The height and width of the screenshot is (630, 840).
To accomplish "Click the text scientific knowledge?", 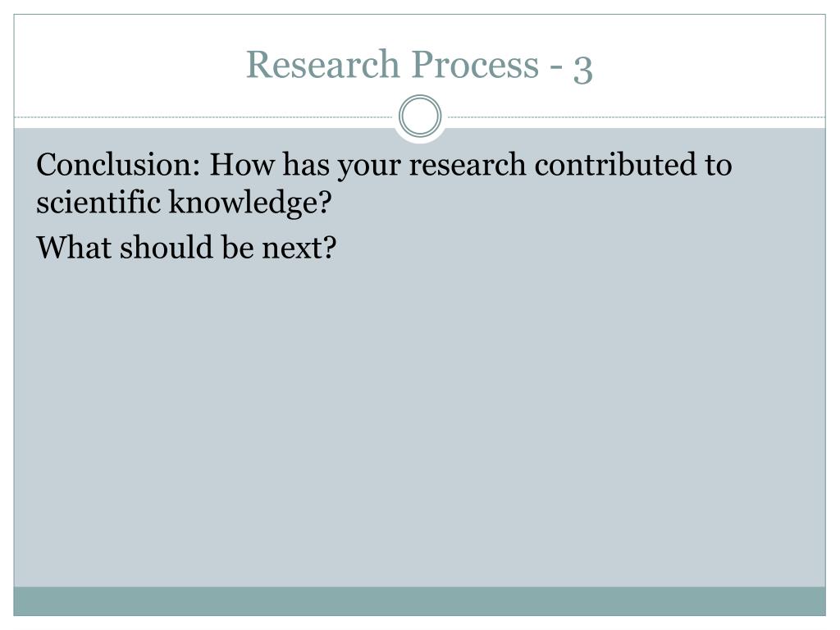I will [x=184, y=203].
